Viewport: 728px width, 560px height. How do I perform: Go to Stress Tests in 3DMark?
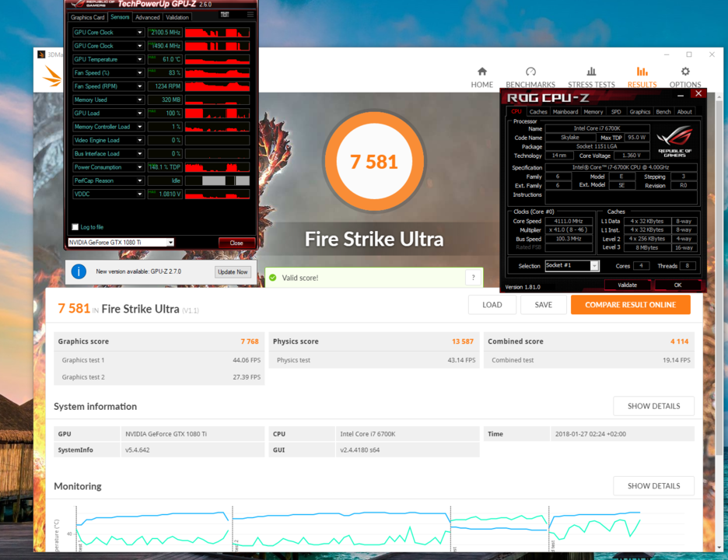591,77
